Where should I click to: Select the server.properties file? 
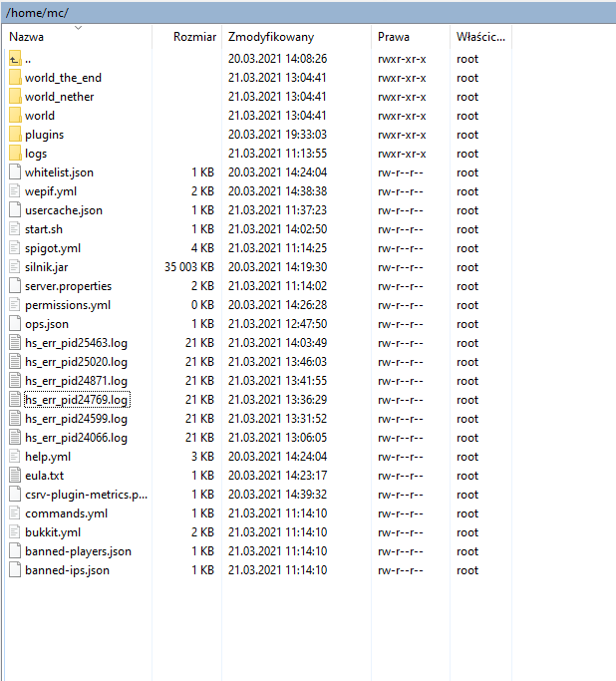click(68, 286)
